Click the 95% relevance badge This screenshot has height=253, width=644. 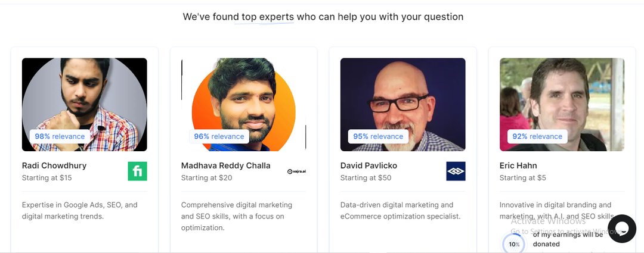(x=378, y=136)
